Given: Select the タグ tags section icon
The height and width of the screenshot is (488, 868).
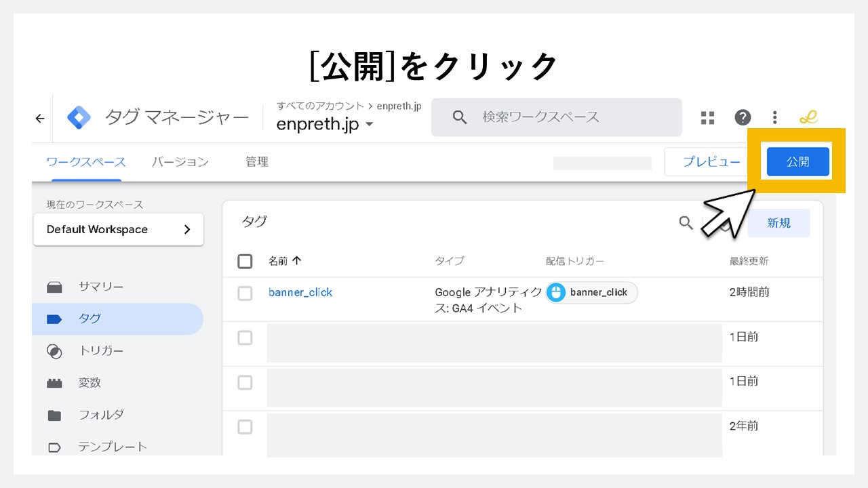Looking at the screenshot, I should tap(54, 319).
